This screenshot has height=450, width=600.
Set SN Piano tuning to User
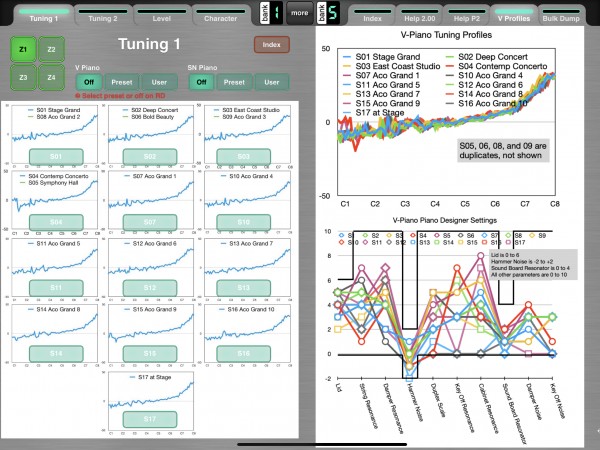[272, 82]
